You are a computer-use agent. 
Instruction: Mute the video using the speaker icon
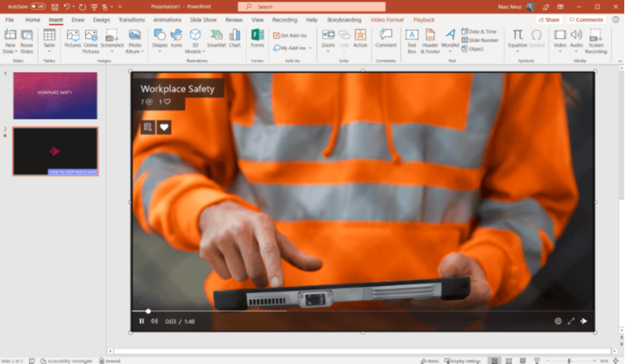[x=154, y=321]
